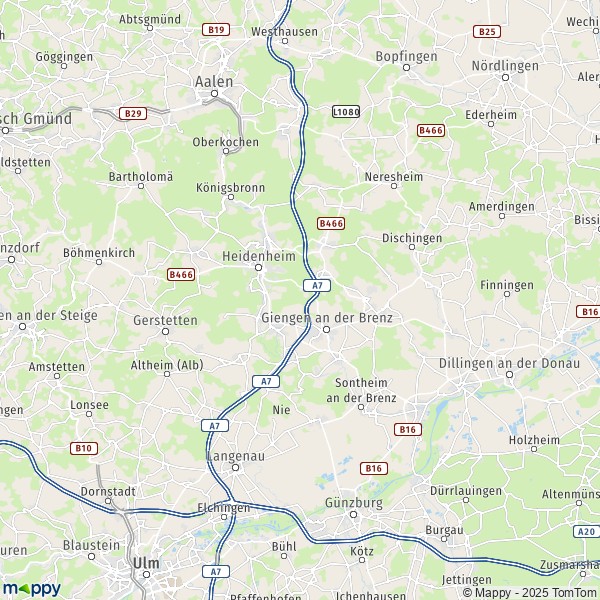Viewport: 600px width, 600px height.
Task: Click the Heidenheim town label
Action: pyautogui.click(x=259, y=256)
